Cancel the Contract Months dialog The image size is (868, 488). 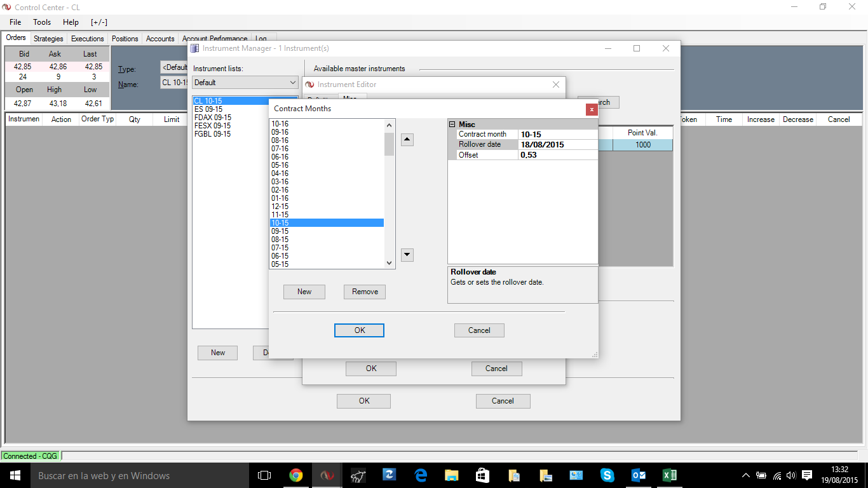(479, 330)
